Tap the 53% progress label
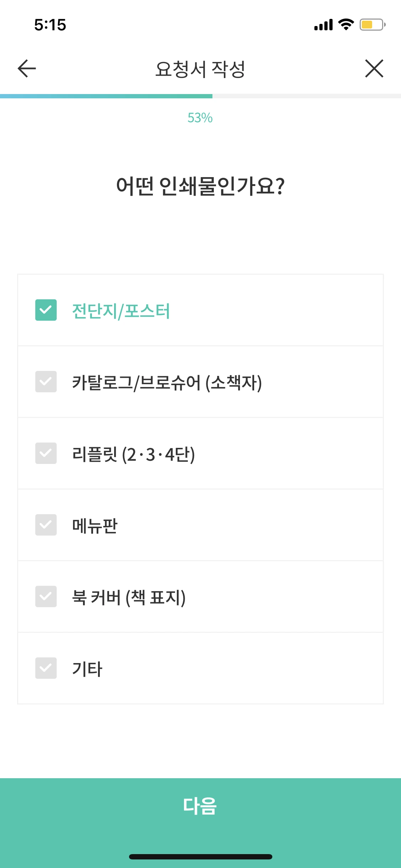 point(200,118)
